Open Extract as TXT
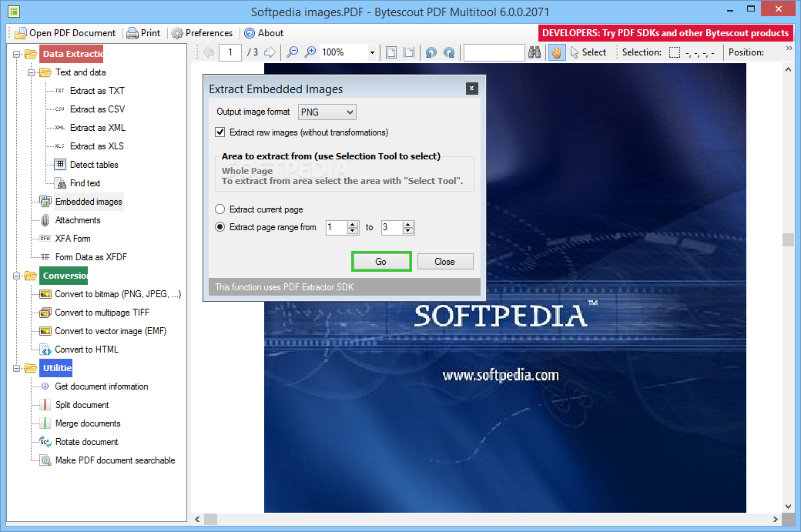This screenshot has width=801, height=532. click(x=97, y=91)
